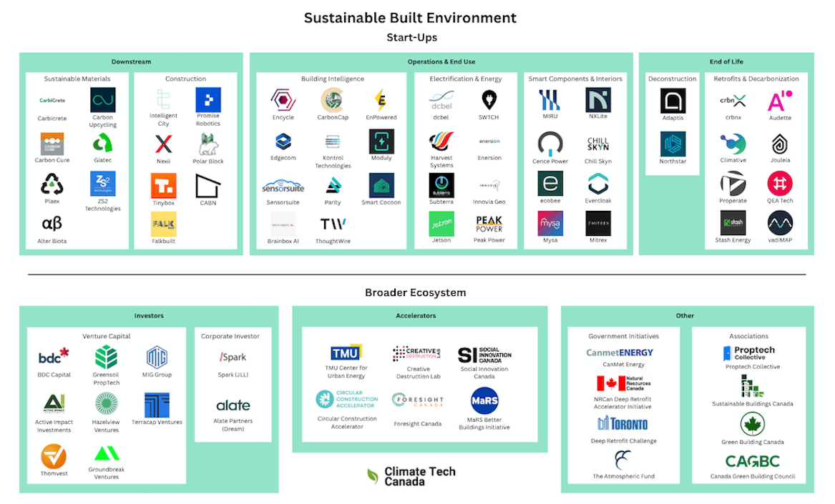Click the Evercloak logo

pyautogui.click(x=598, y=184)
